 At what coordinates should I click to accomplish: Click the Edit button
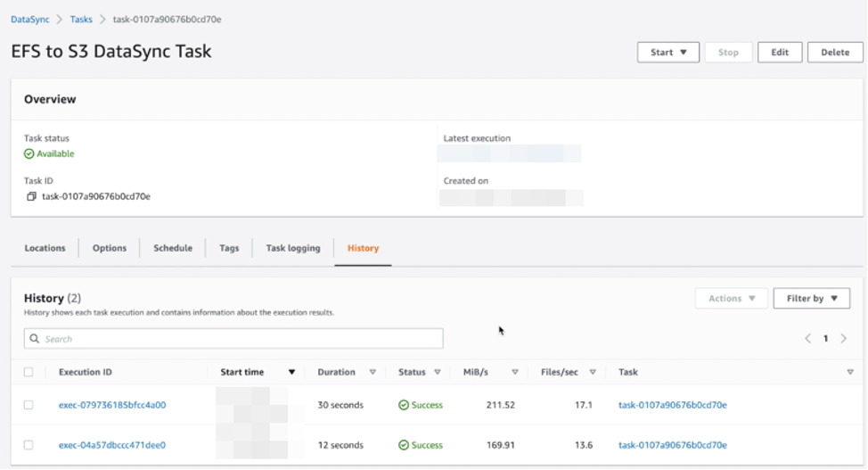pyautogui.click(x=780, y=52)
